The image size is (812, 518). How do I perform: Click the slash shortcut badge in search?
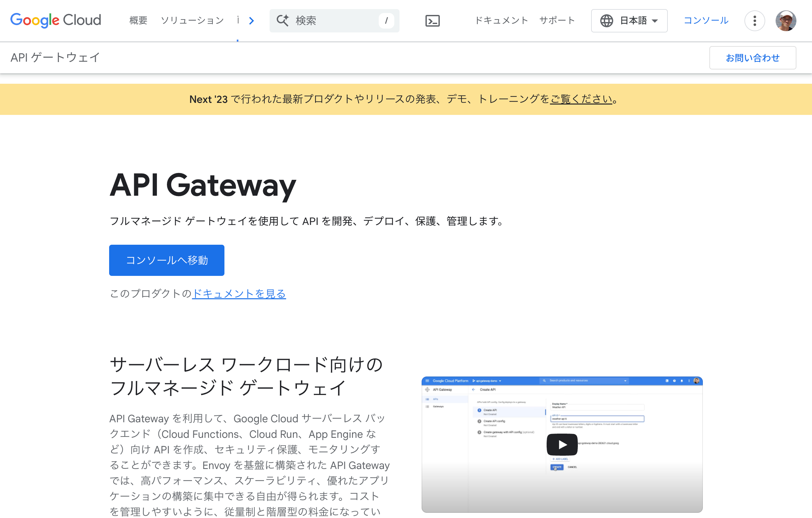coord(386,21)
